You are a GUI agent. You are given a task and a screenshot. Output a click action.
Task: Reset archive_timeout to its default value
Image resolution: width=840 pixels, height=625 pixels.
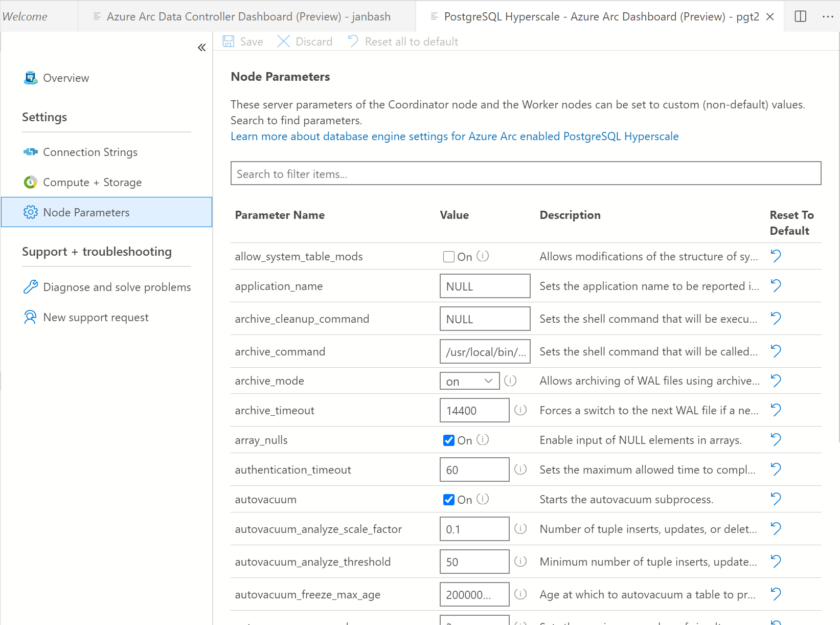pos(776,410)
